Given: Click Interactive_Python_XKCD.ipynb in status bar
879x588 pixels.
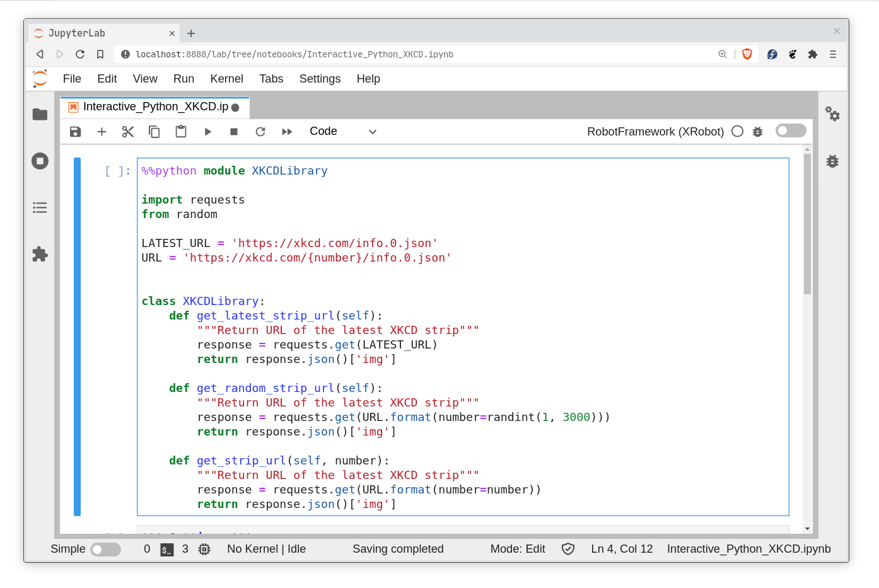Looking at the screenshot, I should point(748,549).
